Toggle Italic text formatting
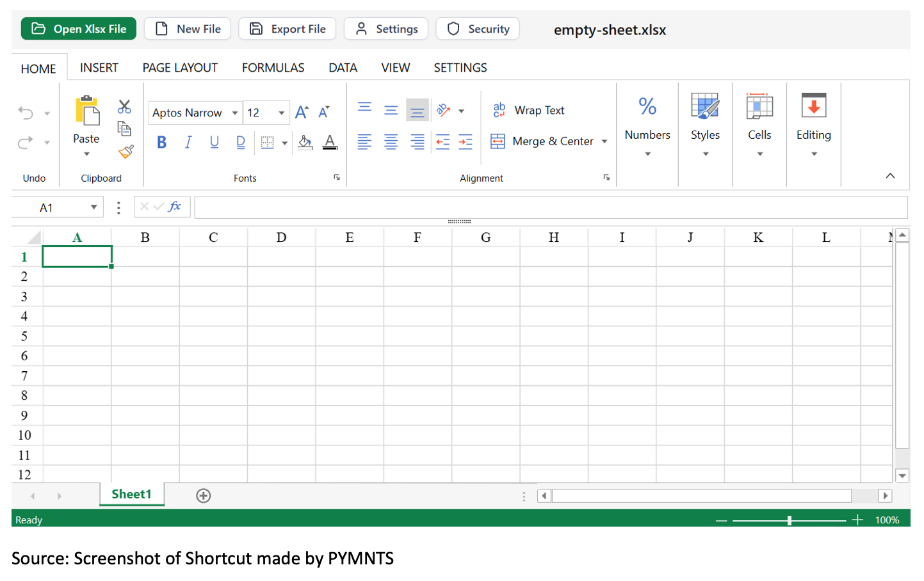 188,142
